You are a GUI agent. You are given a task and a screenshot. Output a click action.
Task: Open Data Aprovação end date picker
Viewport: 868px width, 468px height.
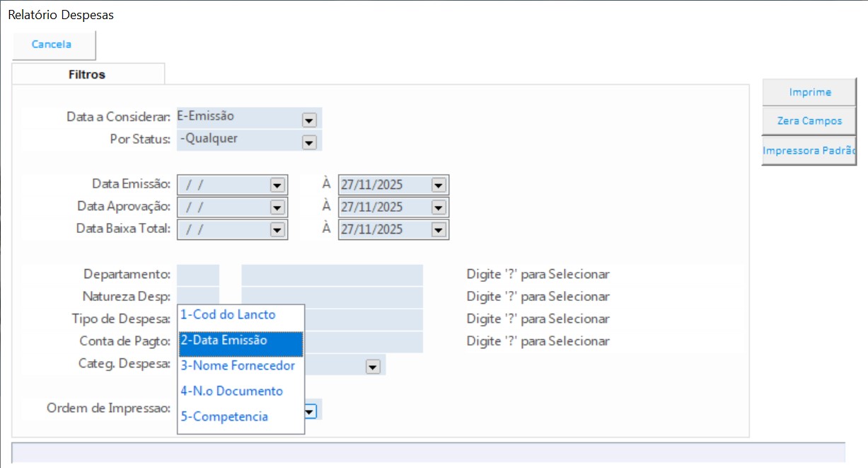pyautogui.click(x=439, y=207)
